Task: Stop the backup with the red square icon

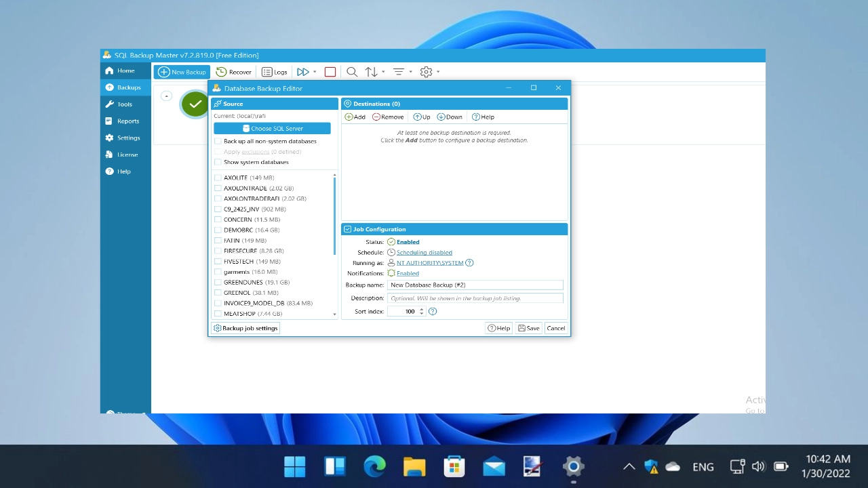Action: coord(330,72)
